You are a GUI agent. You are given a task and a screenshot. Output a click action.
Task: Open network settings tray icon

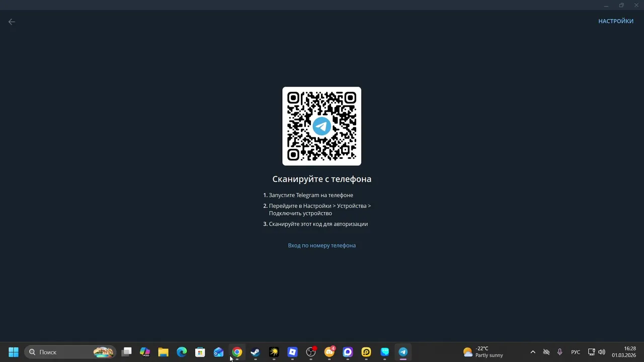(x=592, y=352)
